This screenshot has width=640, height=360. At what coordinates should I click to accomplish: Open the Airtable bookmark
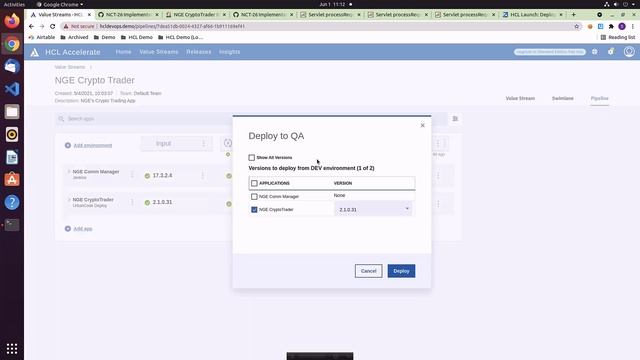tap(42, 37)
